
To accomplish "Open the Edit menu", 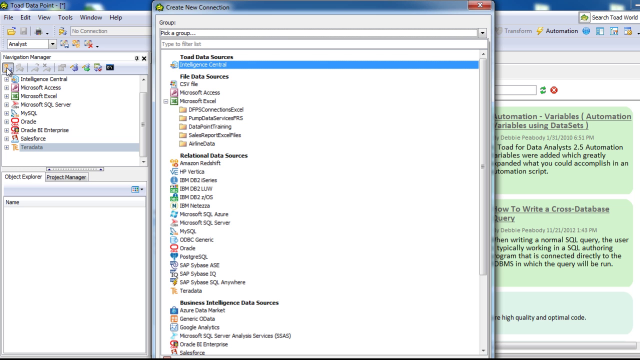I will [25, 18].
